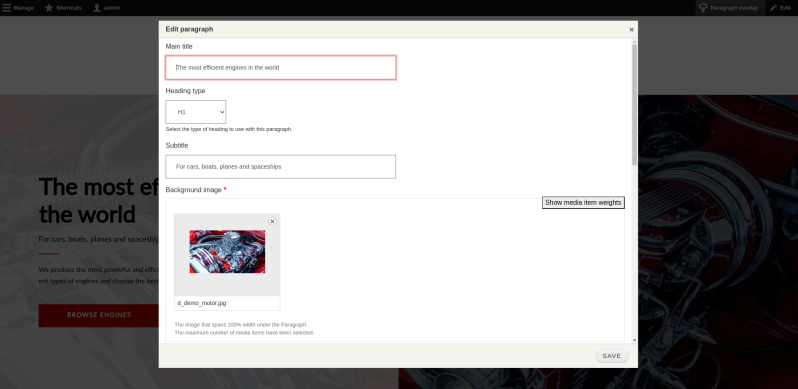Click into the Subtitle field

[x=280, y=166]
